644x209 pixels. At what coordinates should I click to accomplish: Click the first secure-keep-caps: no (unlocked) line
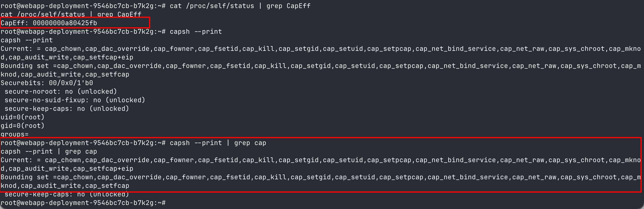pos(67,109)
